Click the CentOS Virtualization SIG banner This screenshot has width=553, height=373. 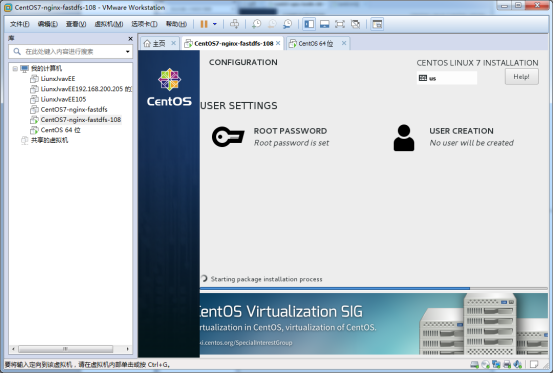(374, 324)
